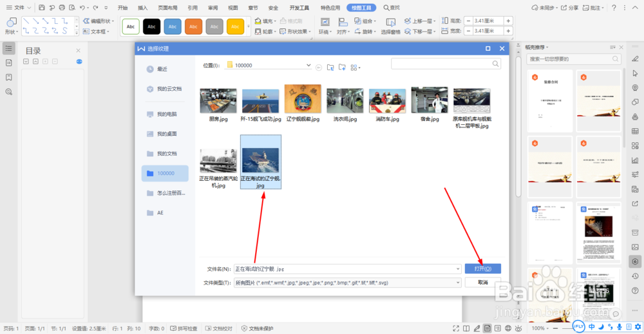Expand the 文件名 filename dropdown

457,269
